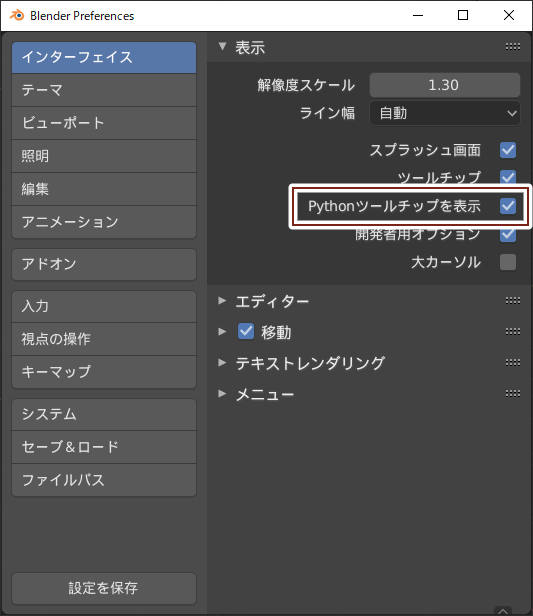Toggle the 開発者用オプション checkbox
Screen dimensions: 533x616
(x=508, y=235)
